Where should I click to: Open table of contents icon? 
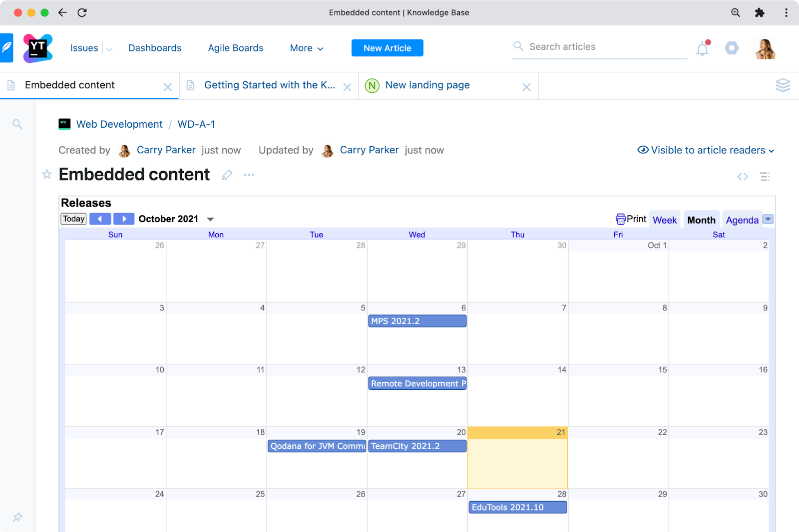coord(765,176)
